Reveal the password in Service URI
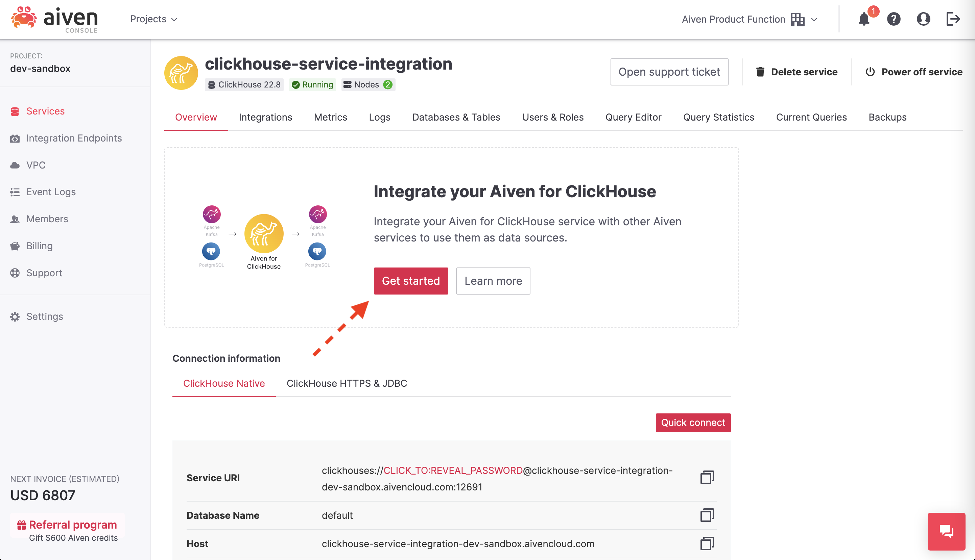The height and width of the screenshot is (560, 975). pyautogui.click(x=453, y=470)
